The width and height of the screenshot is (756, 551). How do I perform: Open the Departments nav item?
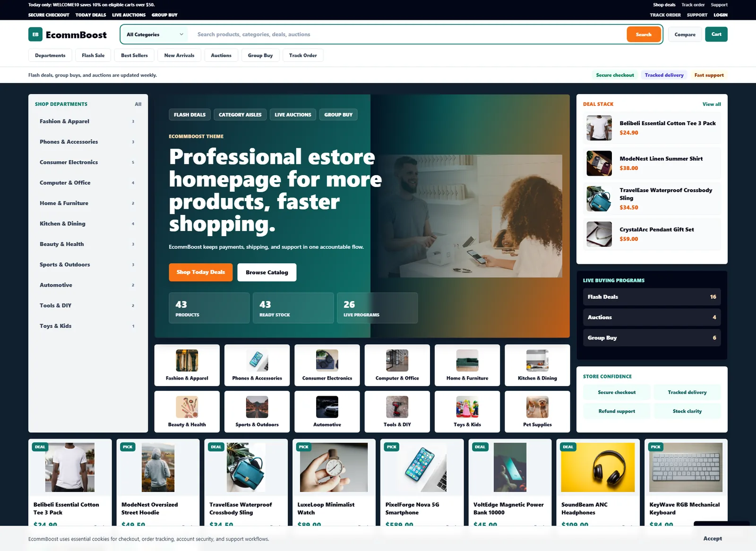(50, 55)
